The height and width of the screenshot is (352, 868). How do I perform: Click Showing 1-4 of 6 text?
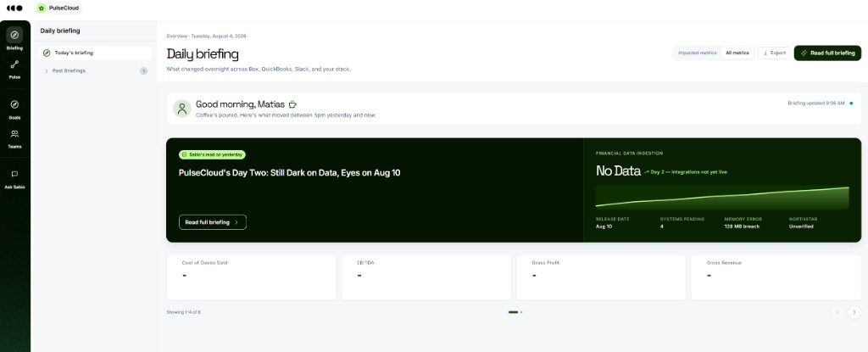[x=184, y=312]
